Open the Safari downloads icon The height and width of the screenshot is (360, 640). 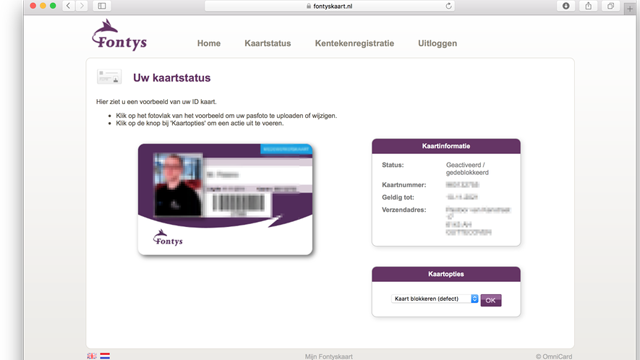pyautogui.click(x=566, y=6)
